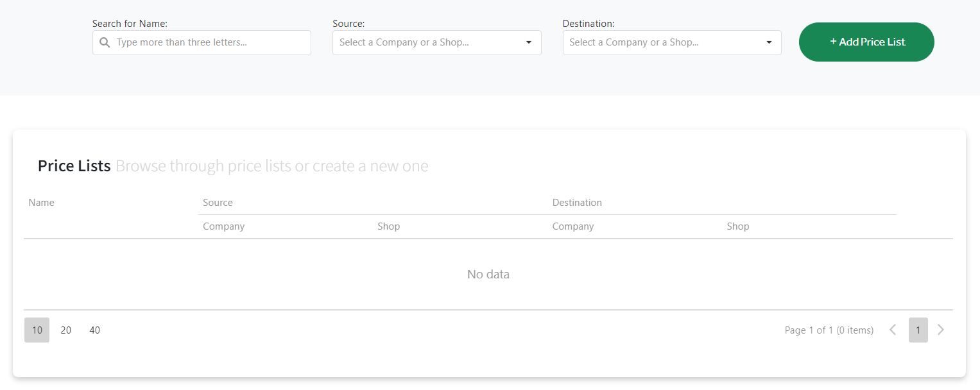Select page number 1 in pager
This screenshot has width=980, height=390.
tap(918, 330)
